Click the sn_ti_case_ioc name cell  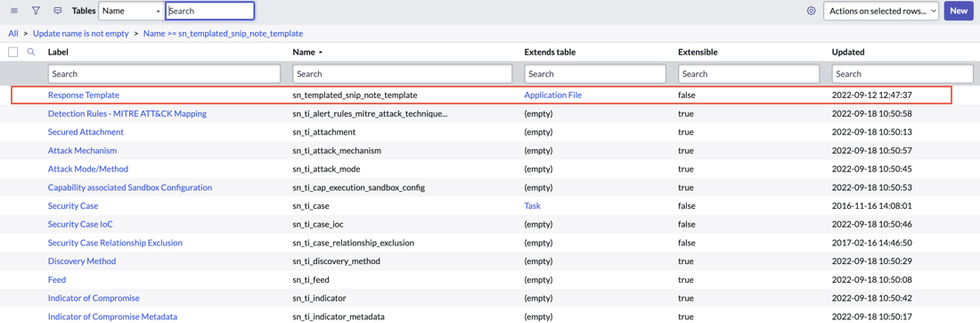(x=318, y=224)
